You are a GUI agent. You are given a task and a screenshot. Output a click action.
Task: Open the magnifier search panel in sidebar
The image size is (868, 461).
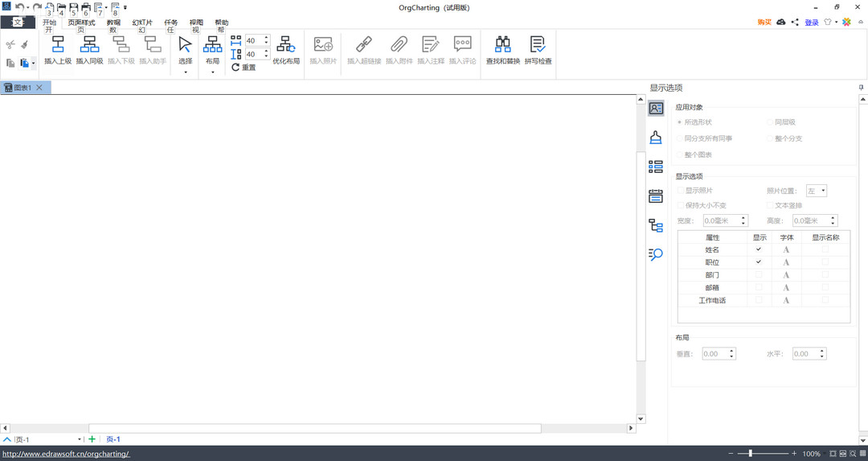pos(656,255)
